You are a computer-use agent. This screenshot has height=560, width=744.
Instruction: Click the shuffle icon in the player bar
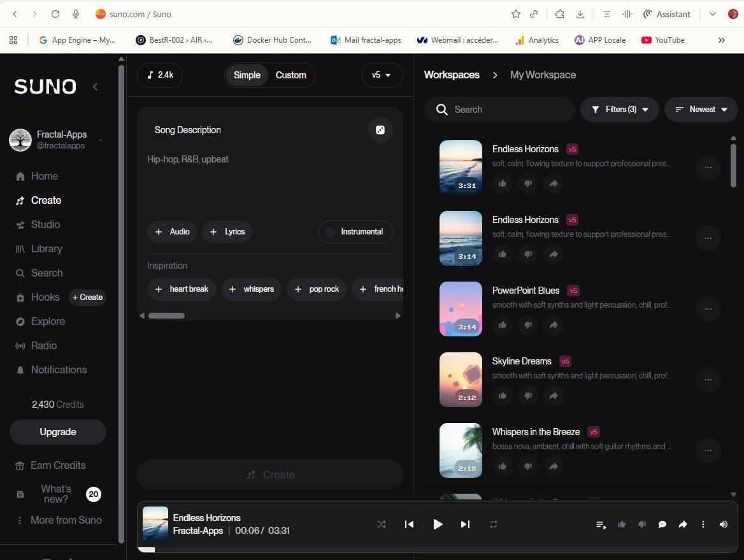click(x=382, y=524)
